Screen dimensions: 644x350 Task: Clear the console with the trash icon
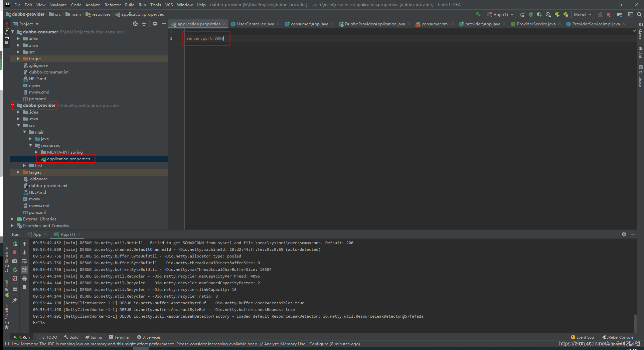pos(24,287)
